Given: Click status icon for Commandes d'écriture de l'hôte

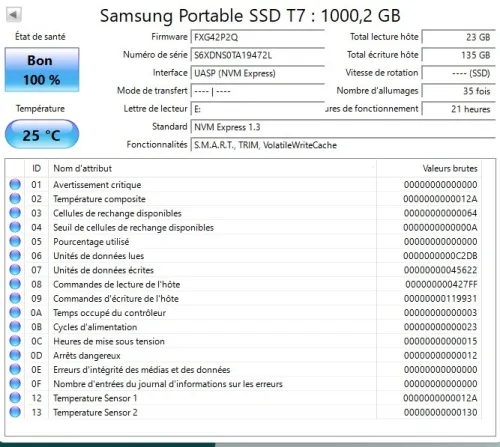Looking at the screenshot, I should (15, 298).
